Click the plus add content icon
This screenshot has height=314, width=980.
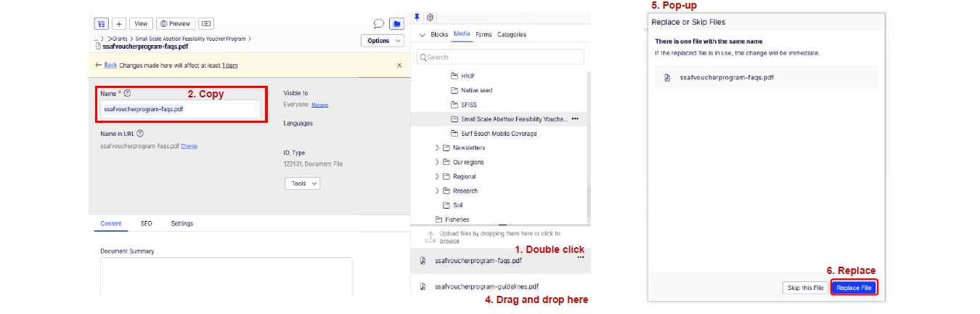coord(119,23)
